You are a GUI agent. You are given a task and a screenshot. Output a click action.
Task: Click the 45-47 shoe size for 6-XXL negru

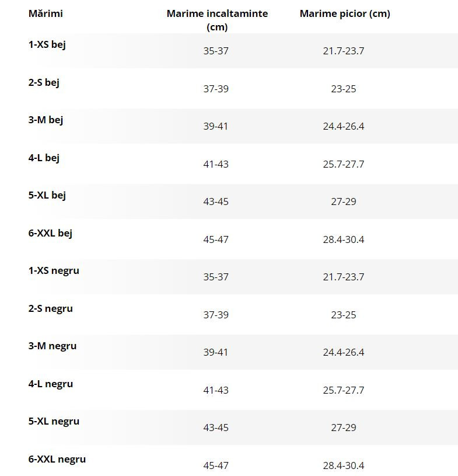(216, 465)
